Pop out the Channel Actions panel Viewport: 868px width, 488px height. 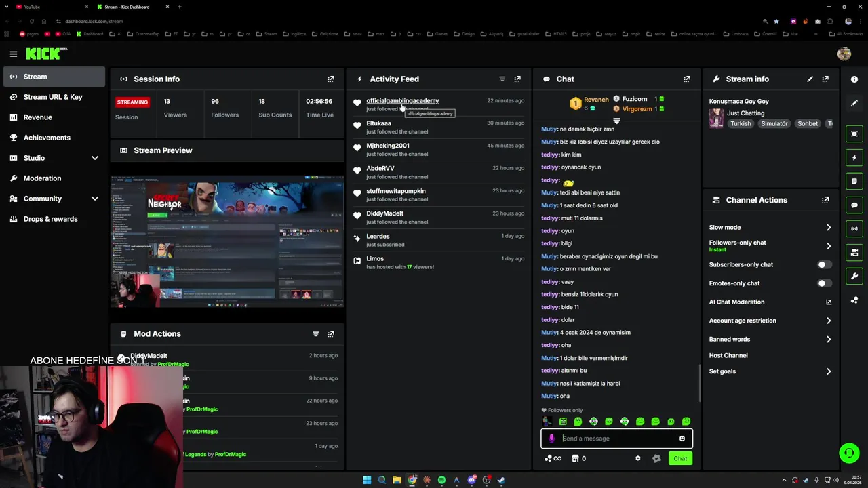point(825,200)
